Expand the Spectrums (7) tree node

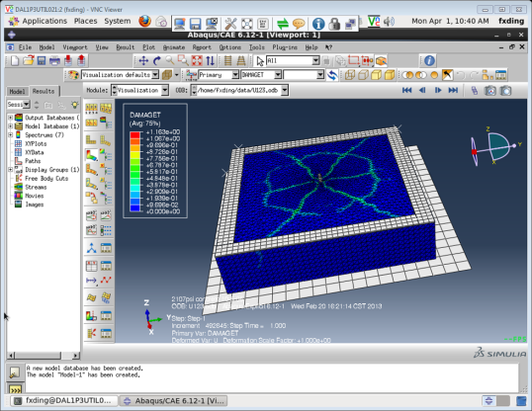coord(10,135)
